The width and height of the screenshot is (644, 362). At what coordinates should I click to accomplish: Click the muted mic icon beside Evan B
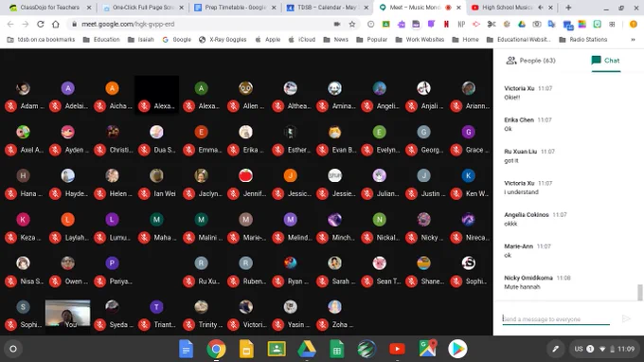(x=322, y=150)
